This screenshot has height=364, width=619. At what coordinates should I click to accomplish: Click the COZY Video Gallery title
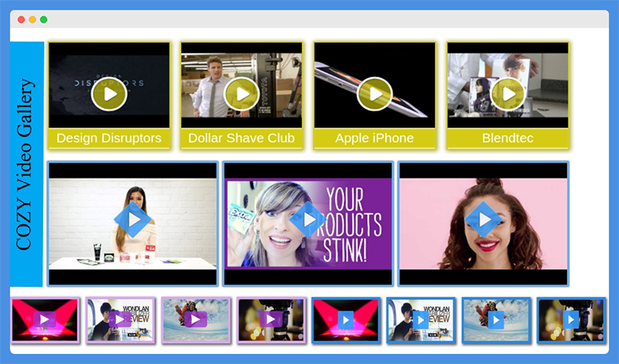click(25, 164)
